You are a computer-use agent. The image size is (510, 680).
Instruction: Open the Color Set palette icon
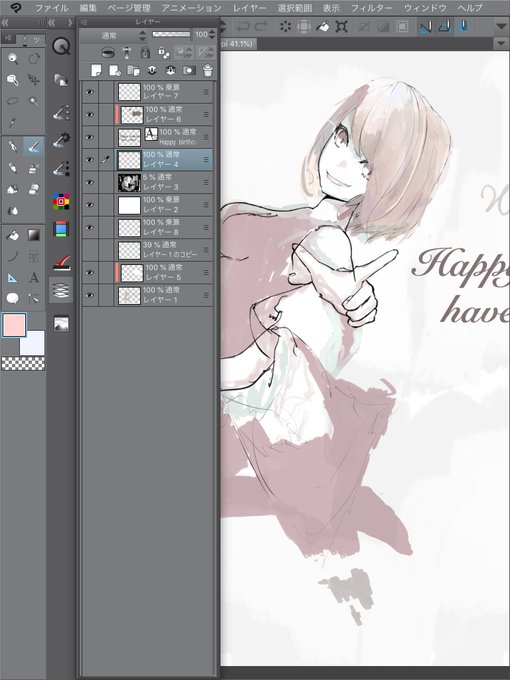(x=61, y=202)
